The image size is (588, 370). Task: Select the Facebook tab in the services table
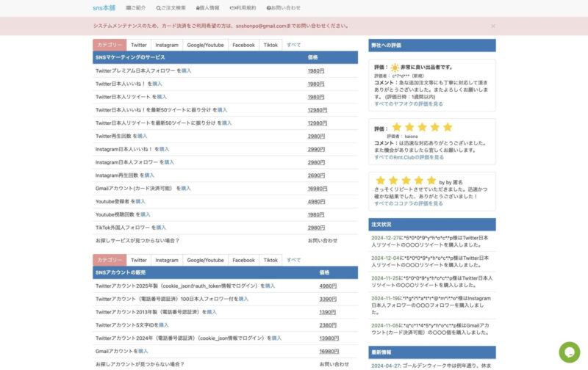click(x=243, y=45)
